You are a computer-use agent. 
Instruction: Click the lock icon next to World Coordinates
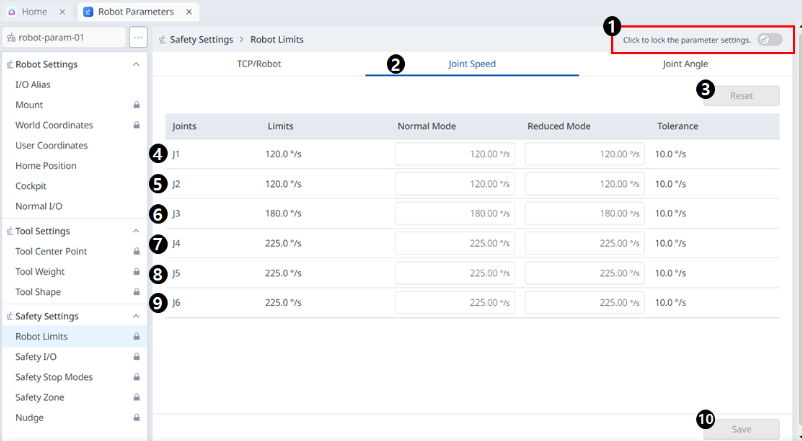coord(136,125)
